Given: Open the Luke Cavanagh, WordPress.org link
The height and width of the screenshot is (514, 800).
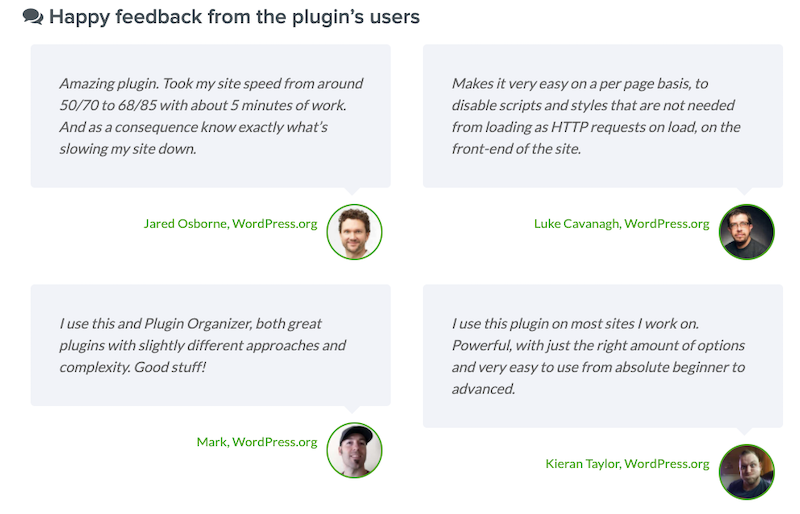Looking at the screenshot, I should click(x=621, y=224).
